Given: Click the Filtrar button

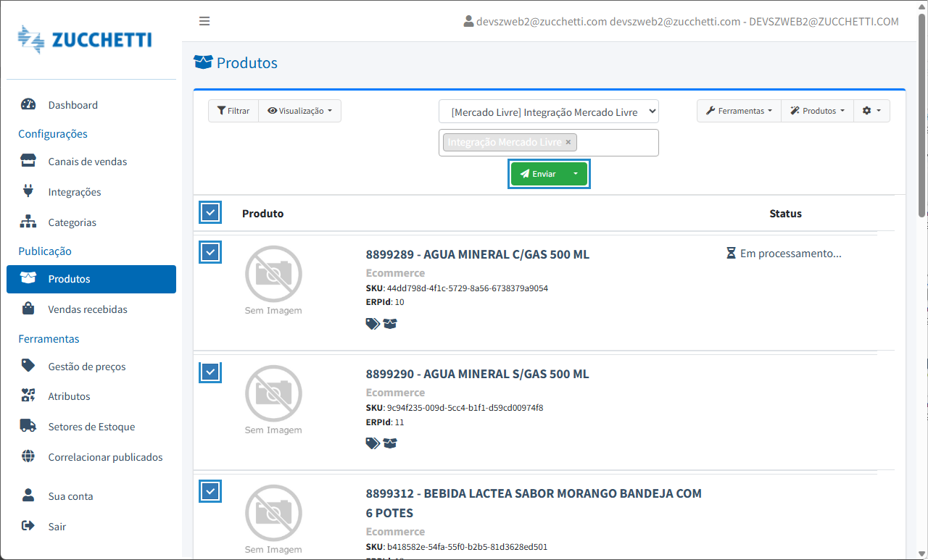Looking at the screenshot, I should 233,111.
